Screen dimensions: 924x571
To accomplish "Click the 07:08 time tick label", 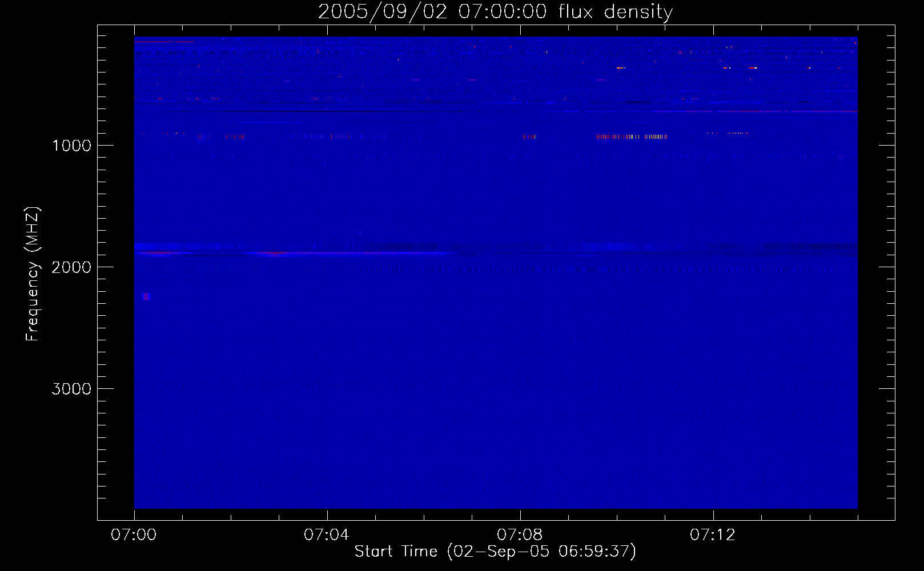I will click(520, 535).
